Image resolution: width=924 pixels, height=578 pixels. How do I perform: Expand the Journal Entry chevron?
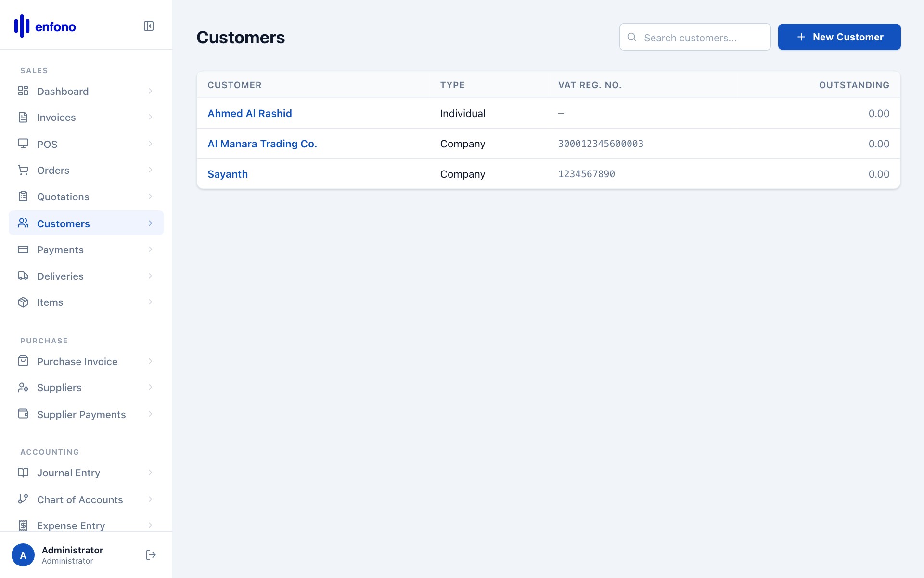pyautogui.click(x=151, y=473)
